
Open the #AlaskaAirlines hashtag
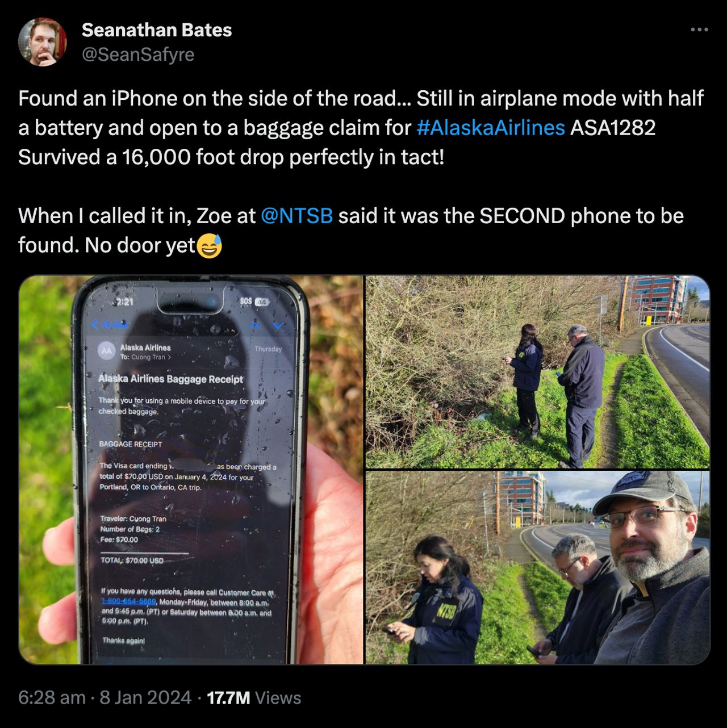490,128
